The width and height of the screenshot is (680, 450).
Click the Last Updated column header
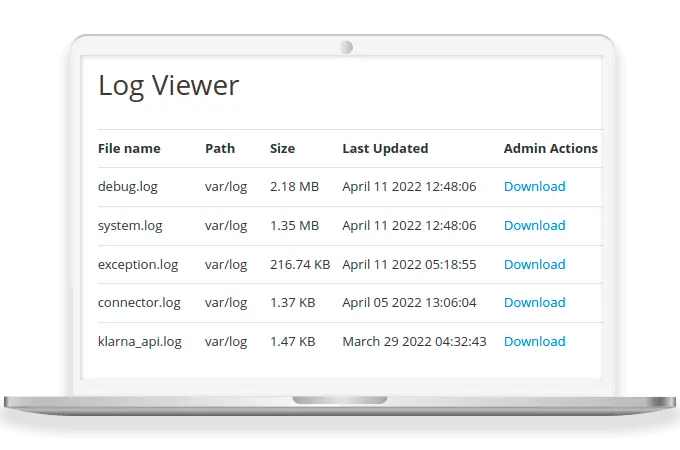(385, 149)
